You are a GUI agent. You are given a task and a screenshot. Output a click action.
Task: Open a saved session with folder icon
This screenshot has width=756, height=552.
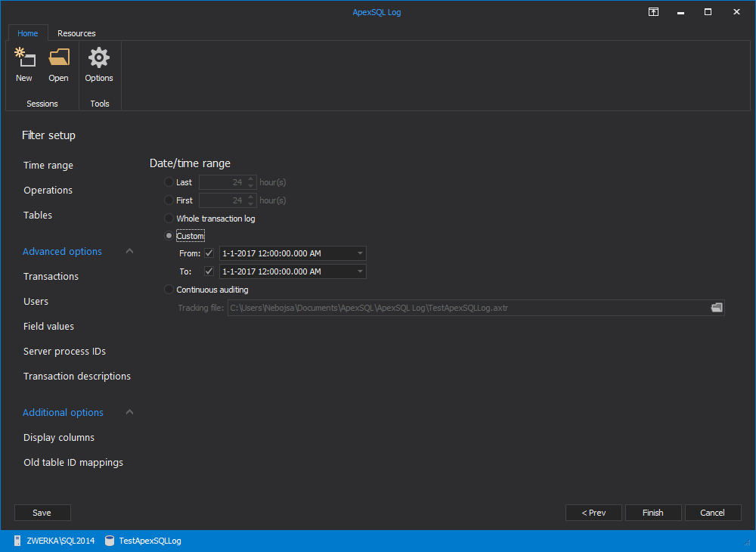[x=58, y=65]
